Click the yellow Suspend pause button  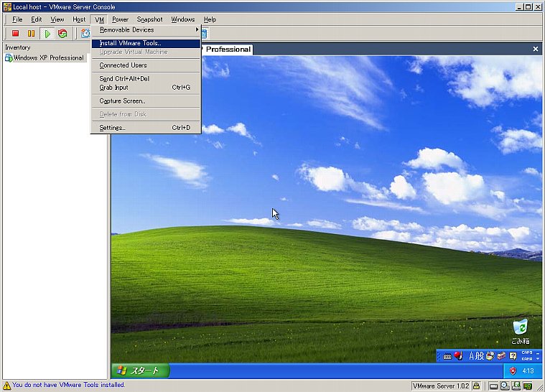click(32, 33)
